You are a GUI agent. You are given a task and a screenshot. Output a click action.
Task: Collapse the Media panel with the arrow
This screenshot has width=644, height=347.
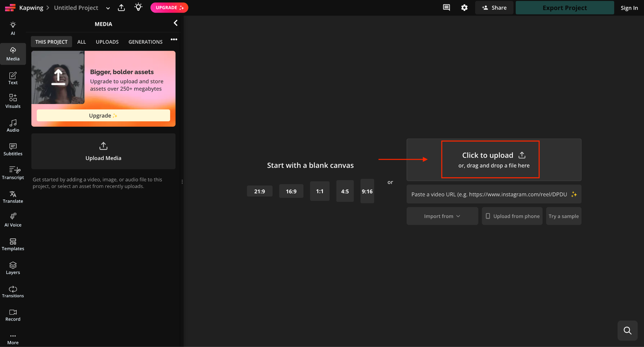click(x=175, y=23)
